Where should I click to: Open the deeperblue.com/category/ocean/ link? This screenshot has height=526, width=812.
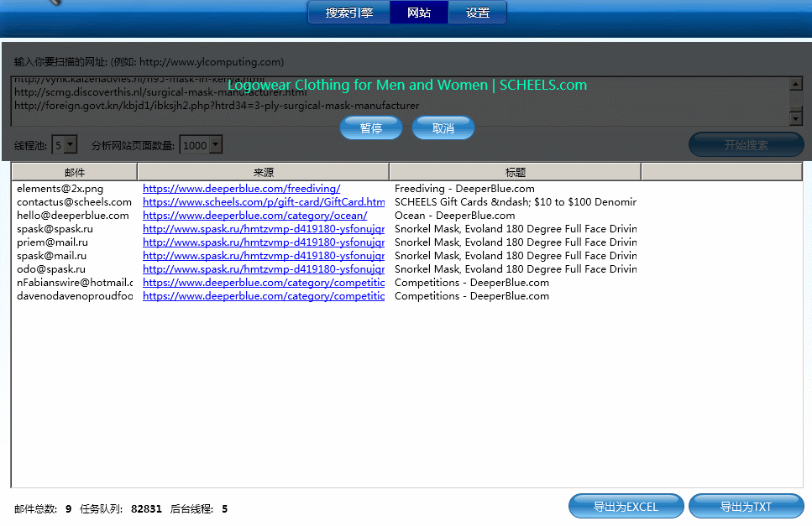click(x=254, y=216)
